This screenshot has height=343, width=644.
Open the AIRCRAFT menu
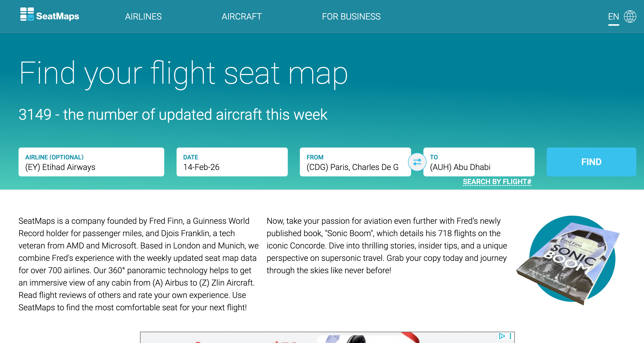point(242,16)
